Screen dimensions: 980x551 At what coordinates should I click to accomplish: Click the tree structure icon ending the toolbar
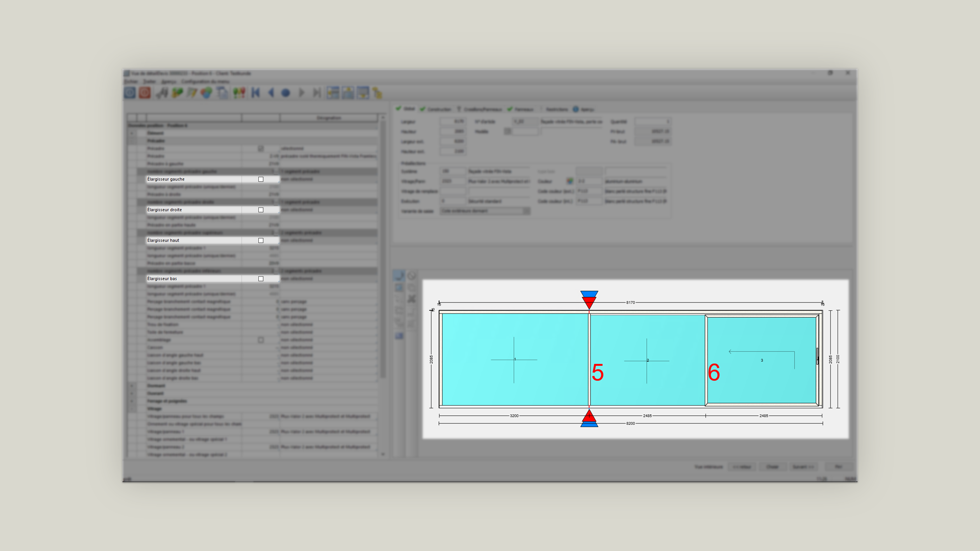pos(377,92)
